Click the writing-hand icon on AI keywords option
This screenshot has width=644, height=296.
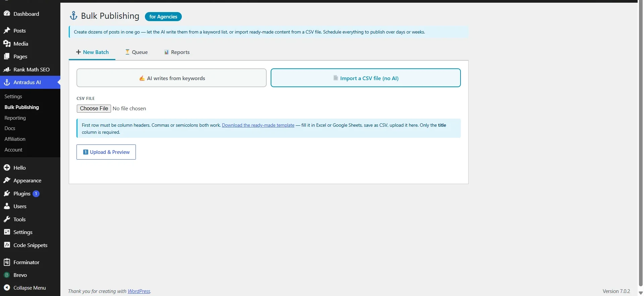click(142, 78)
